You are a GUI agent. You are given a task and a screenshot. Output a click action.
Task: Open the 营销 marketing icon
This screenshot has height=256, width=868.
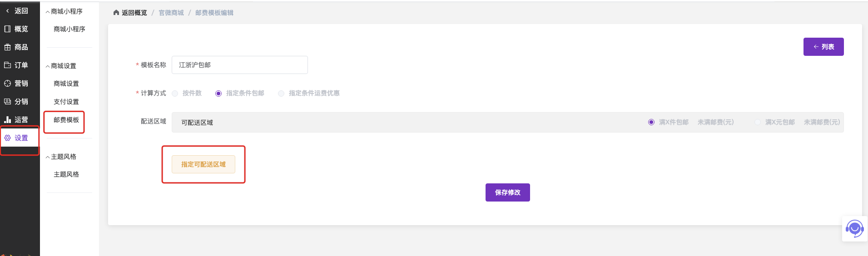coord(7,84)
